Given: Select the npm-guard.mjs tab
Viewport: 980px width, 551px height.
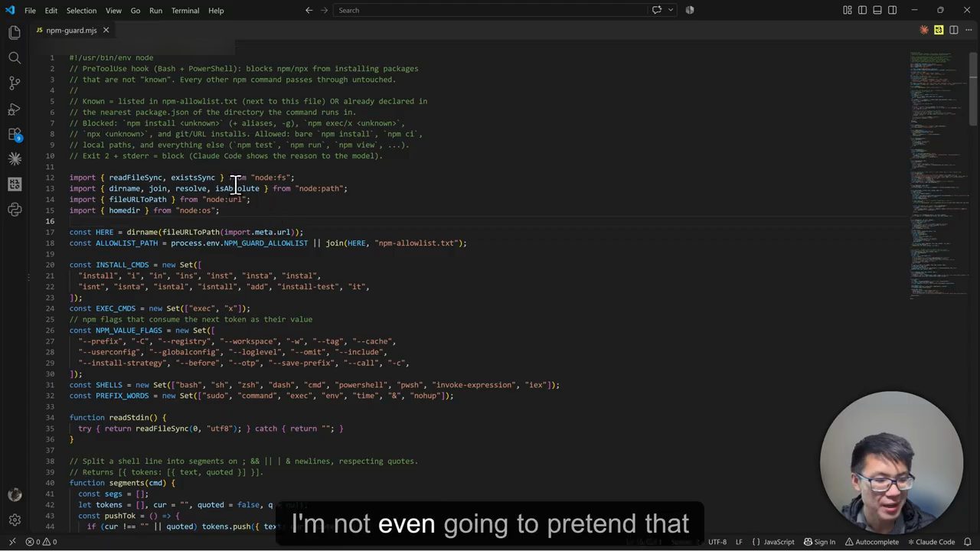Looking at the screenshot, I should pyautogui.click(x=70, y=31).
